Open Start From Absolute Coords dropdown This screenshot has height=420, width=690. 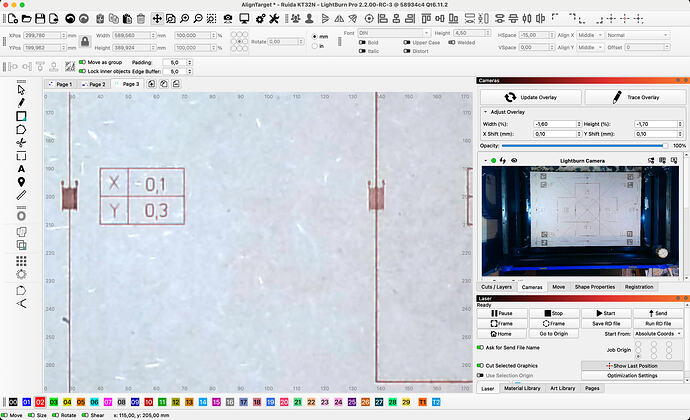pyautogui.click(x=658, y=334)
